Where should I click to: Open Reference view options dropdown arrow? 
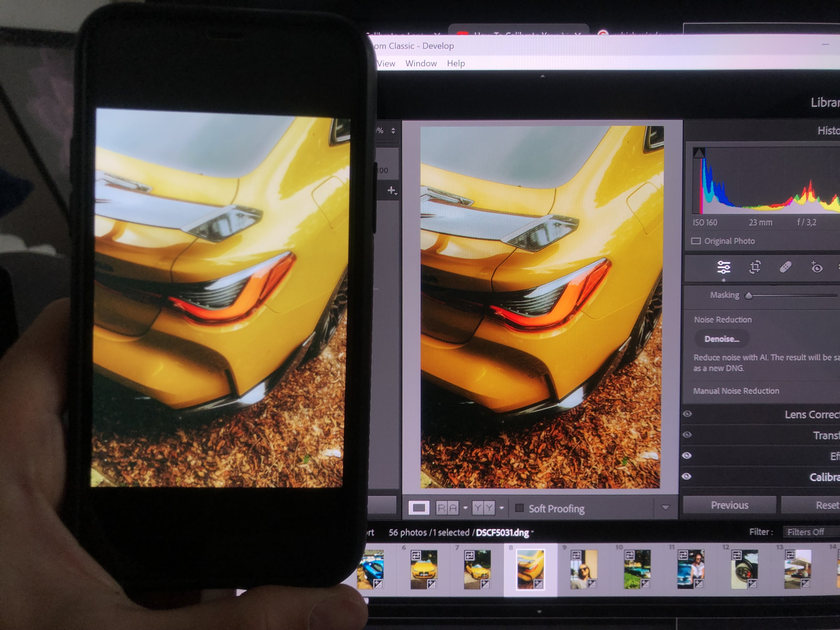click(x=465, y=508)
